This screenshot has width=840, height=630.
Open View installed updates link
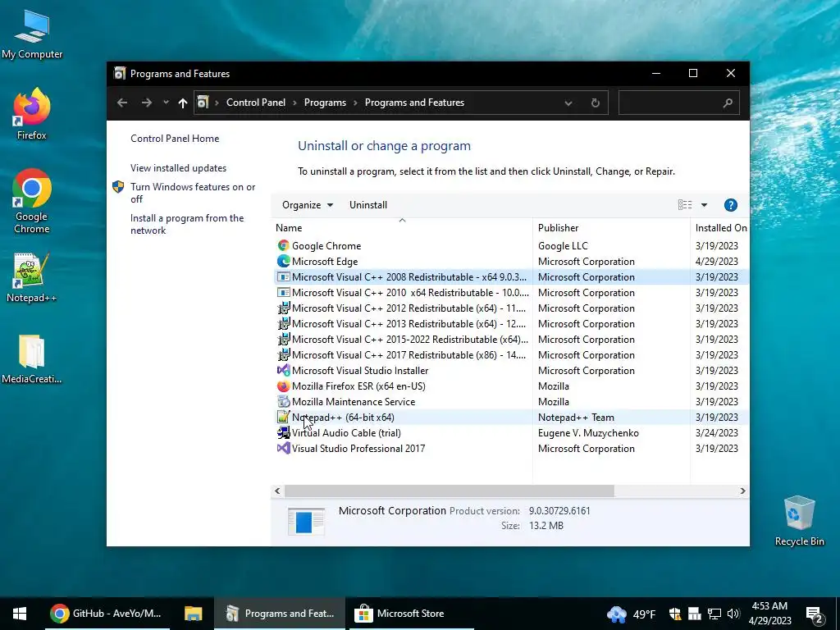[x=178, y=167]
